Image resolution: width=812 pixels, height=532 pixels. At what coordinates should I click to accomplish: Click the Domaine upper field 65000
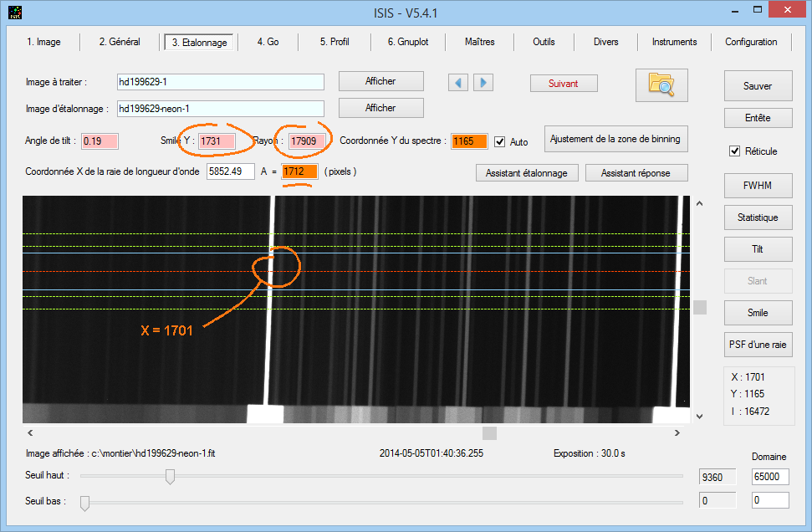point(770,477)
